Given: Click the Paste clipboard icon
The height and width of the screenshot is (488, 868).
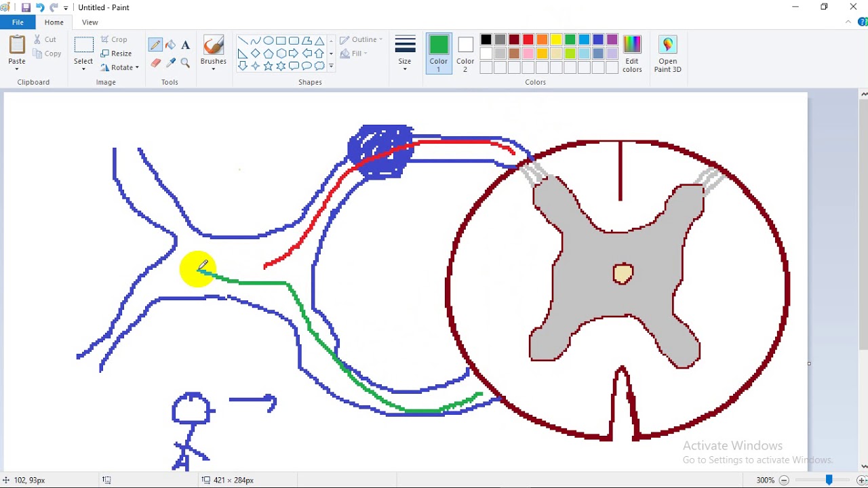Looking at the screenshot, I should pyautogui.click(x=17, y=45).
